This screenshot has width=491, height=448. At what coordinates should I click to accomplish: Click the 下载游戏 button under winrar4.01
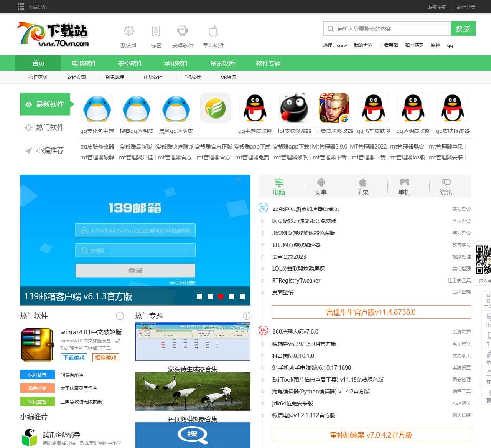[73, 358]
